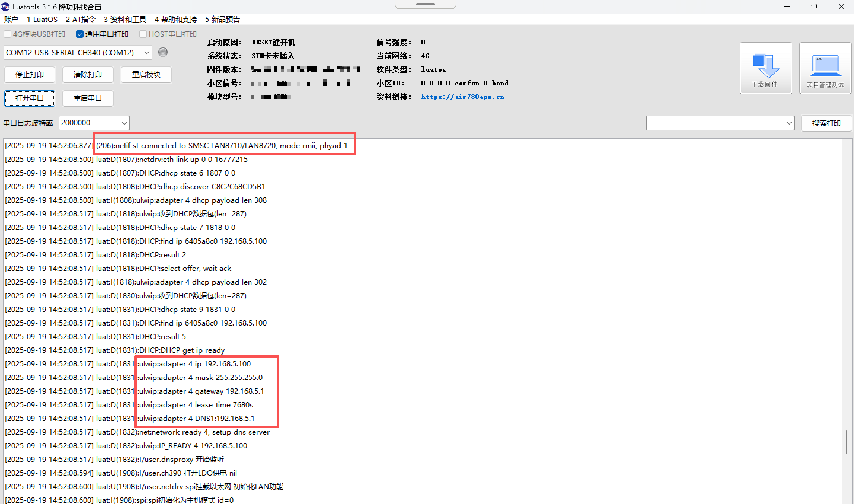Click the gray connection status indicator
This screenshot has height=504, width=854.
click(163, 52)
